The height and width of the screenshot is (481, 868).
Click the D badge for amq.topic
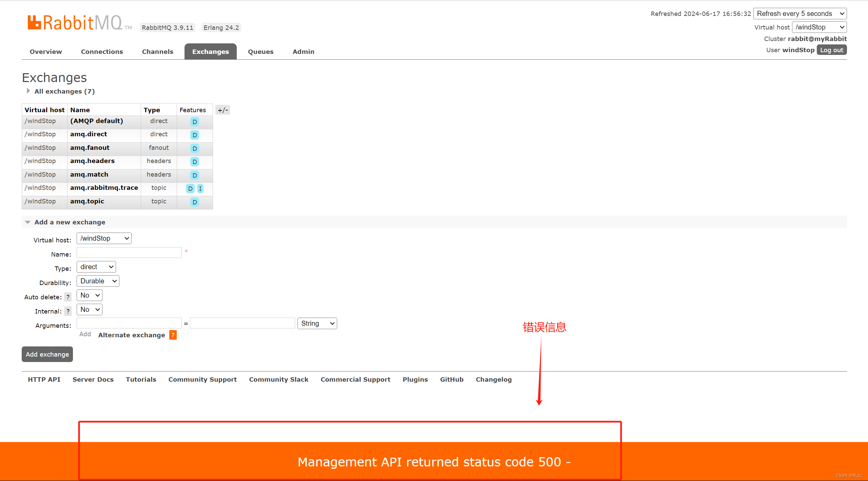194,202
